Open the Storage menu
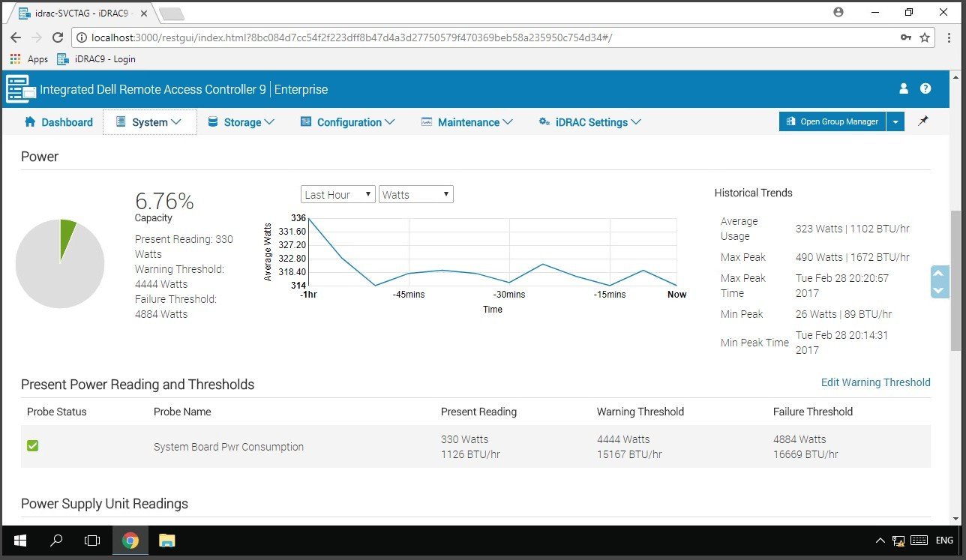This screenshot has height=560, width=966. [x=241, y=122]
